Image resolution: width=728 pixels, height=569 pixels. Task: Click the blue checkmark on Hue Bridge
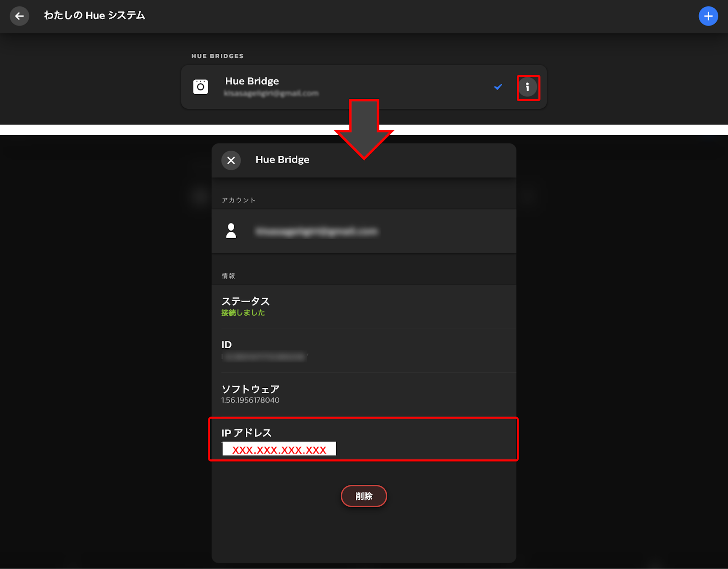click(498, 86)
